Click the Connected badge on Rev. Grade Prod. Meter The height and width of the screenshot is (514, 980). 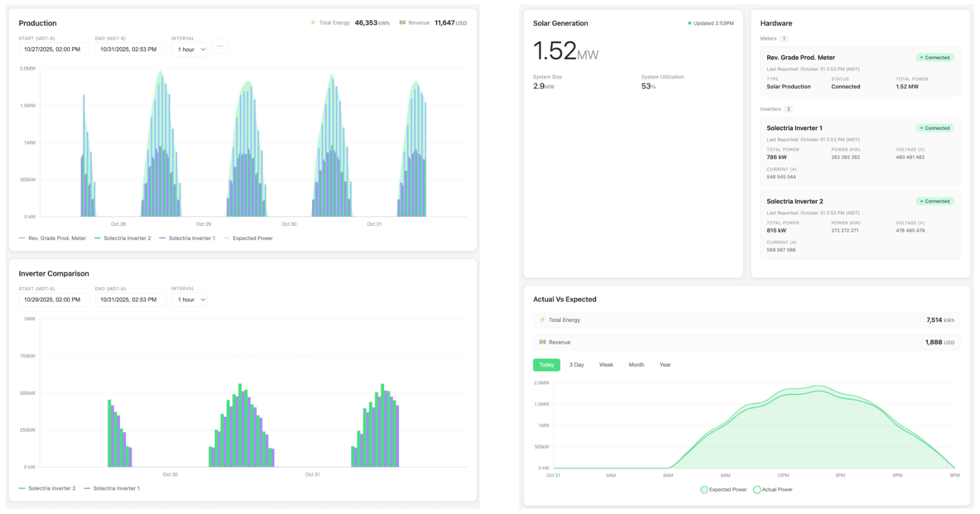click(934, 57)
